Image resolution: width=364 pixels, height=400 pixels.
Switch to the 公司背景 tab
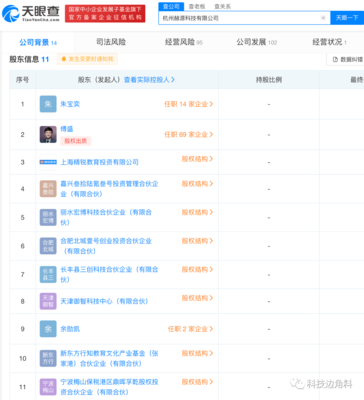point(38,42)
